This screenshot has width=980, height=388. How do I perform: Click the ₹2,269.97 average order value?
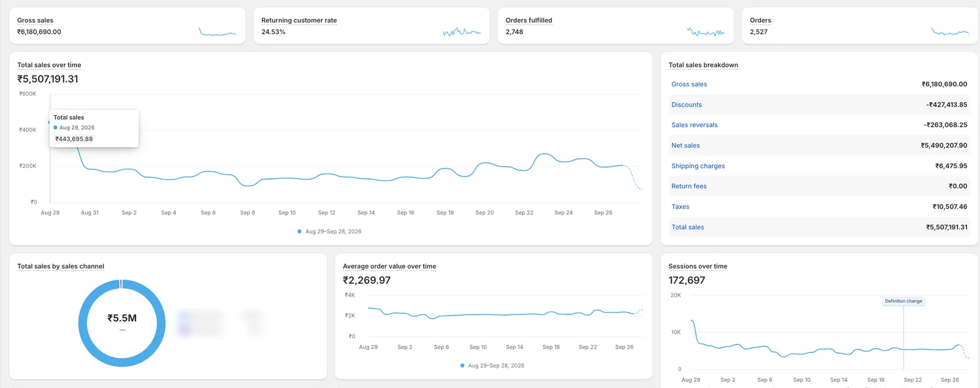[x=367, y=281]
